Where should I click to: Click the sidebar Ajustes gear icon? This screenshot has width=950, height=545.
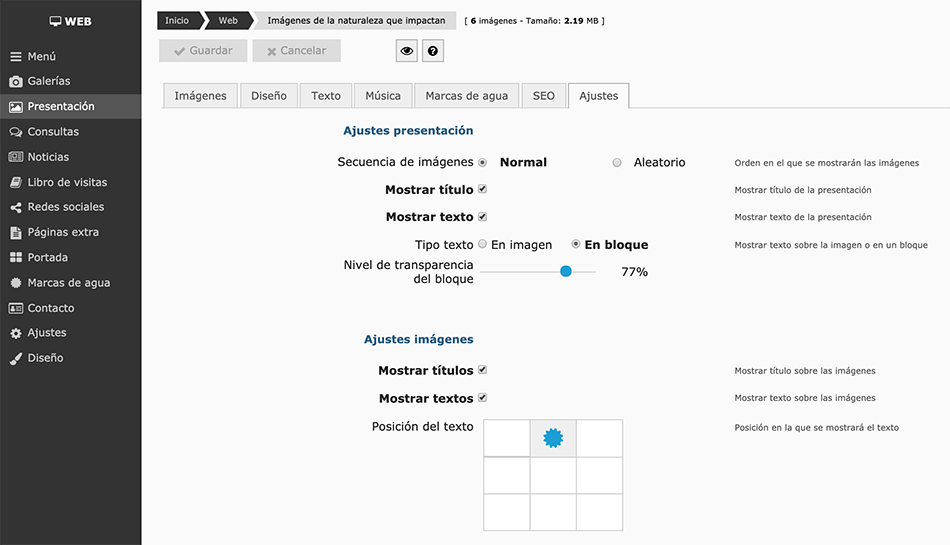point(16,333)
